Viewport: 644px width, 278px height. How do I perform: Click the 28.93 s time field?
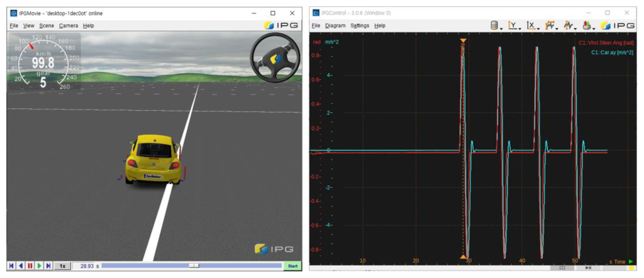[x=87, y=266]
